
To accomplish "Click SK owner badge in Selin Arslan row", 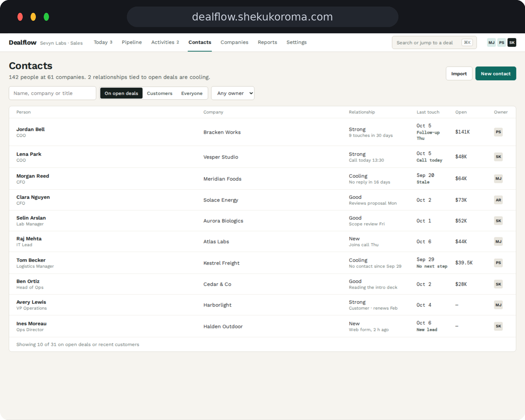I will (x=498, y=221).
